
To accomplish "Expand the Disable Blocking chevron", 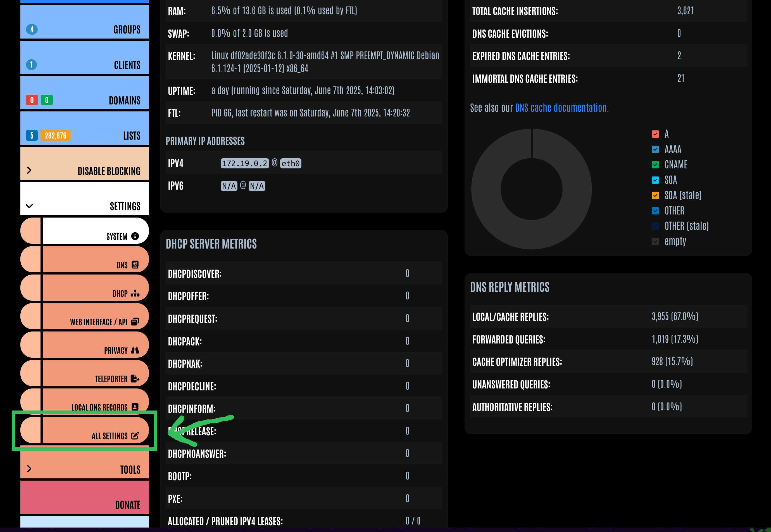I will pos(29,170).
